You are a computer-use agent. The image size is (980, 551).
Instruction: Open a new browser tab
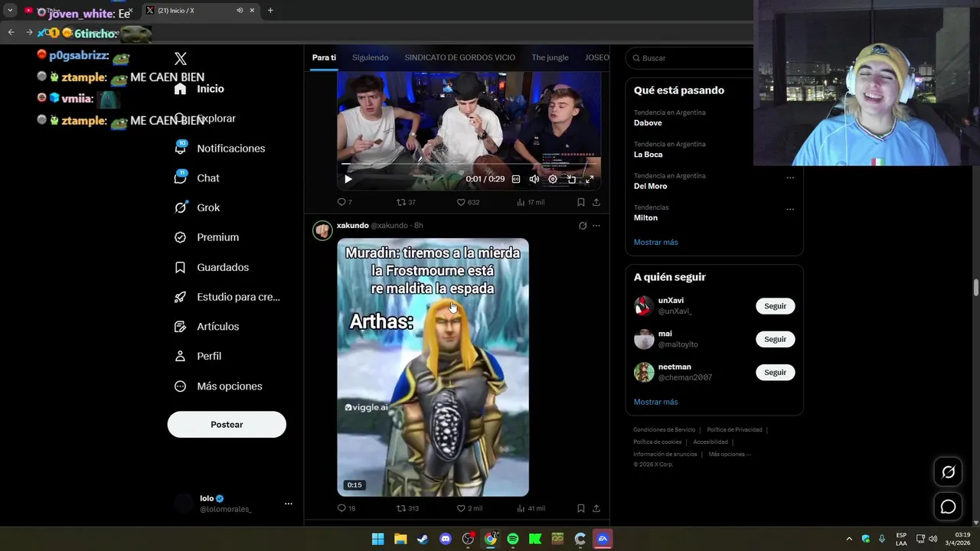(x=270, y=11)
